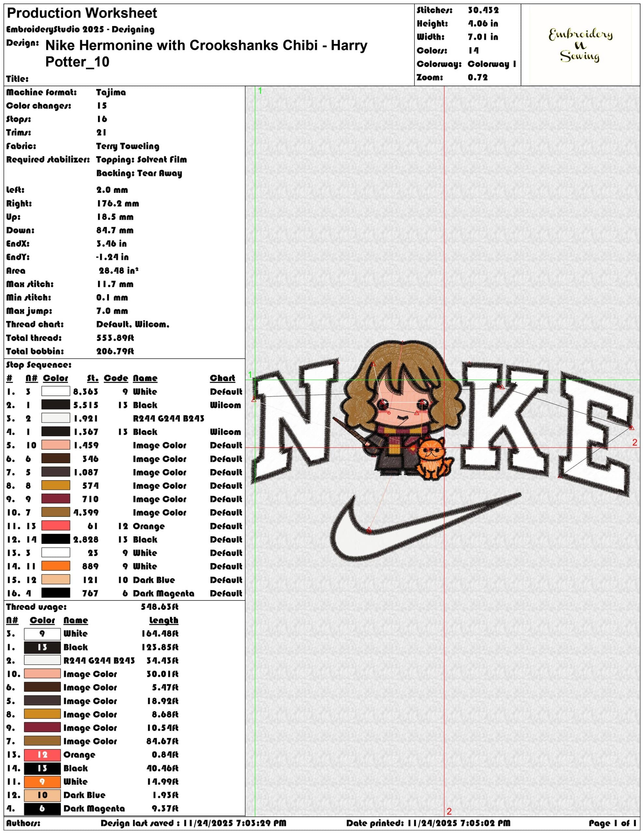Click the Black thread length 123.85ft

(160, 648)
